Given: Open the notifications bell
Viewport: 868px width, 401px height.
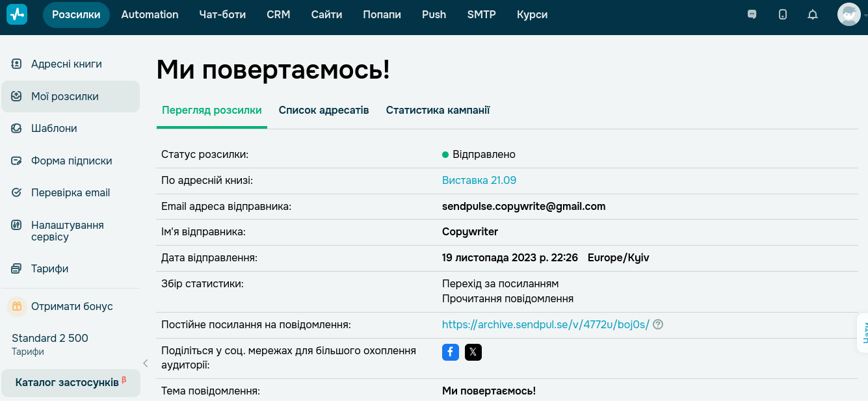Looking at the screenshot, I should [x=813, y=14].
